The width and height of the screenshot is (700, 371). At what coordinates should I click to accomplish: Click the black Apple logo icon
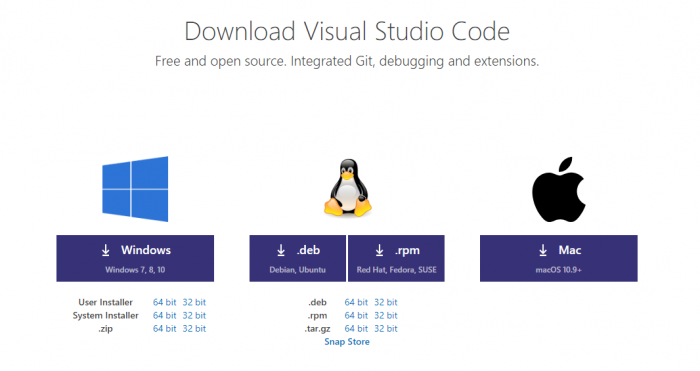point(558,189)
